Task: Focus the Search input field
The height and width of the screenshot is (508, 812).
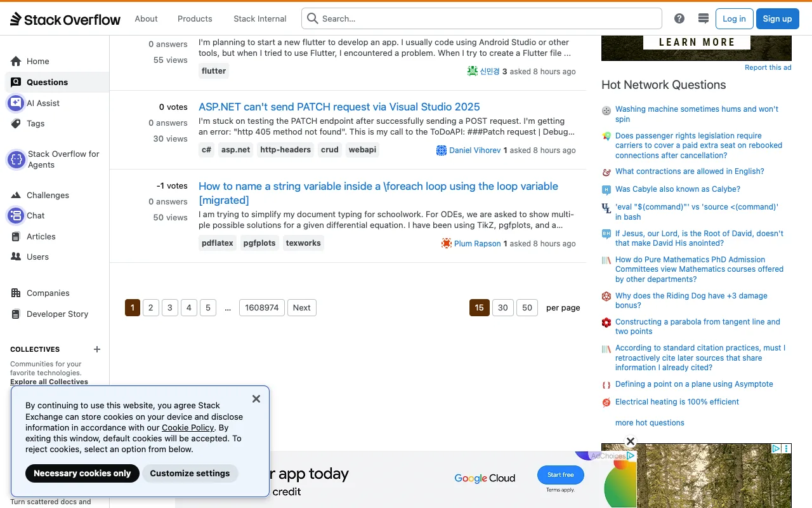Action: [x=481, y=18]
